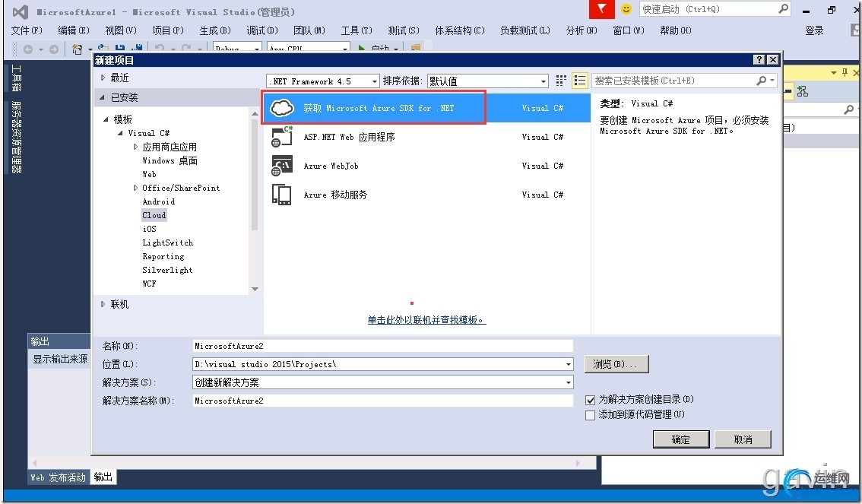
Task: Select the WCF template category
Action: [x=149, y=284]
